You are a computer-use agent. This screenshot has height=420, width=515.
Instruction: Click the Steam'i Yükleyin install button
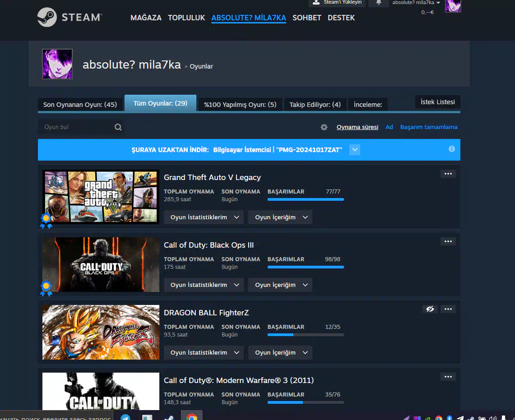pyautogui.click(x=337, y=2)
